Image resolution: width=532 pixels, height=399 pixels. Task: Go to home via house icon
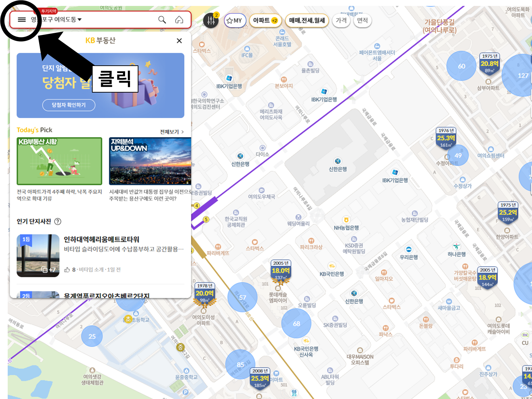pos(179,20)
